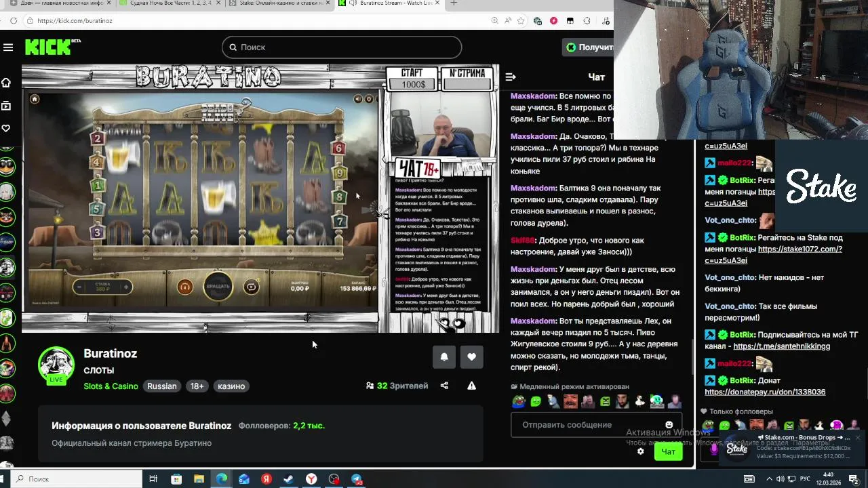Open Task View on the taskbar

(153, 479)
